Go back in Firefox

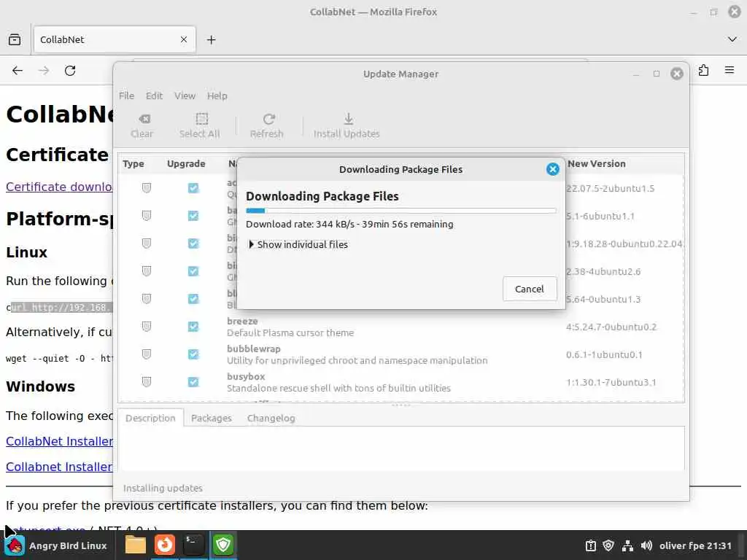pyautogui.click(x=18, y=71)
